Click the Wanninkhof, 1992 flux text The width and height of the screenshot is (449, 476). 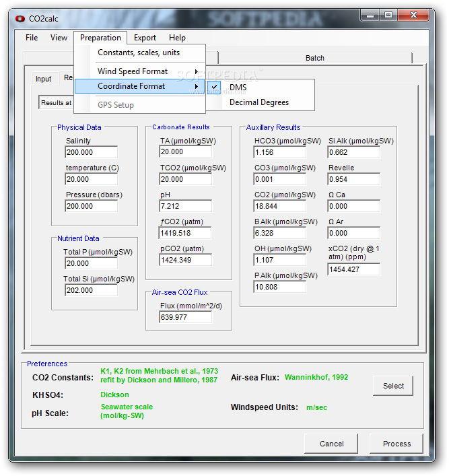pos(316,377)
